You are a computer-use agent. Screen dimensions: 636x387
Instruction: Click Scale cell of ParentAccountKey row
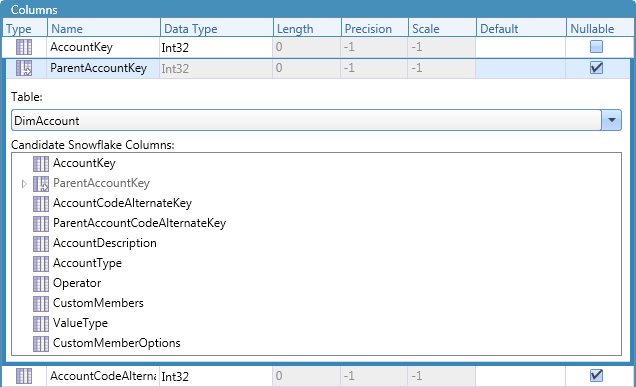click(x=442, y=68)
